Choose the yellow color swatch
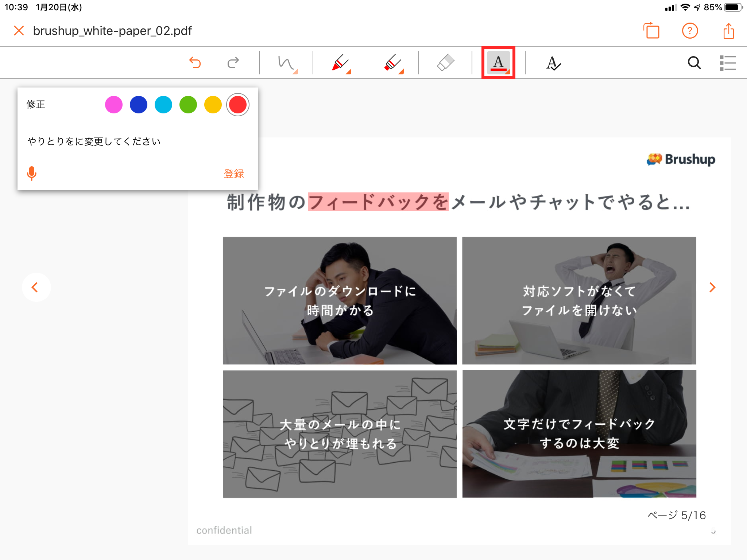 pos(213,105)
